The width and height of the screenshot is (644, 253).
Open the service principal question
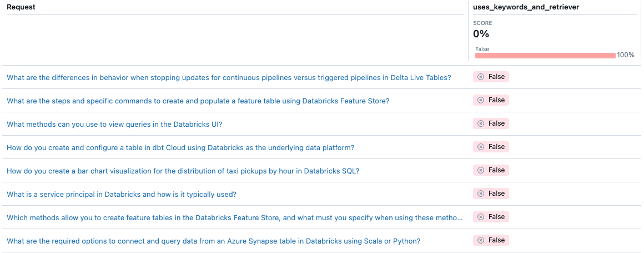[x=122, y=195]
